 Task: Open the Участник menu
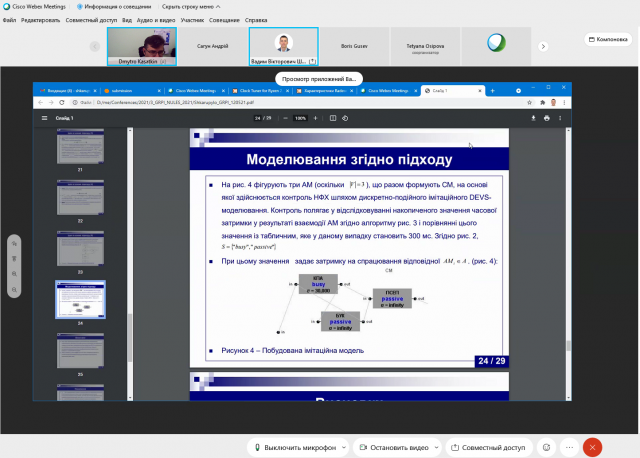click(x=192, y=20)
